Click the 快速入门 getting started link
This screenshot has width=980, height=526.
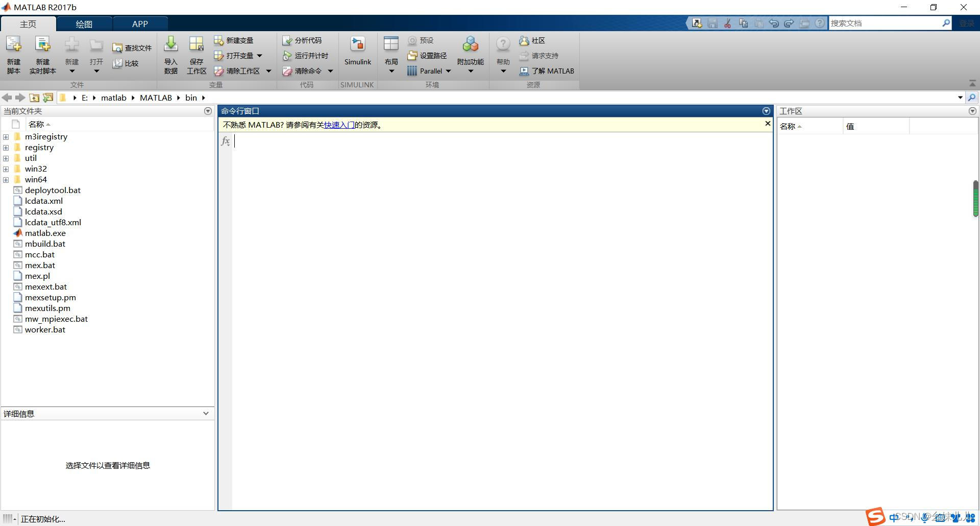click(339, 125)
